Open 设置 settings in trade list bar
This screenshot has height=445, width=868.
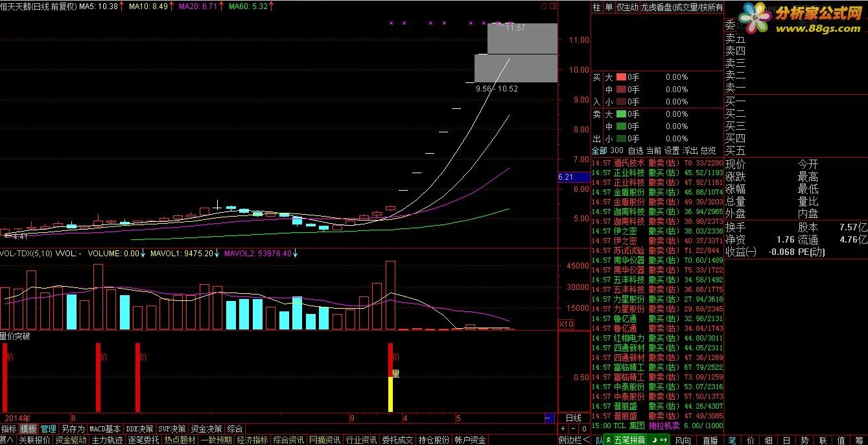(x=672, y=150)
